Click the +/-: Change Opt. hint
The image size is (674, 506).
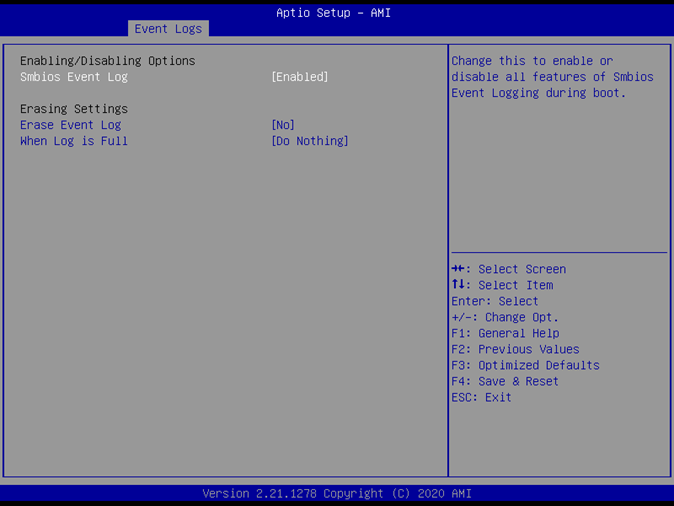point(505,317)
